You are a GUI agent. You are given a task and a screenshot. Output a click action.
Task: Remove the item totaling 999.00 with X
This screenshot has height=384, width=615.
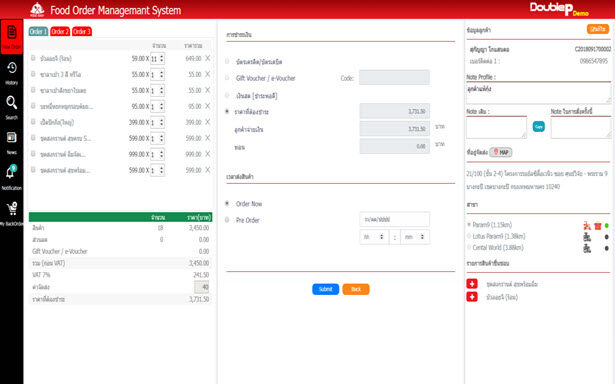[x=208, y=154]
